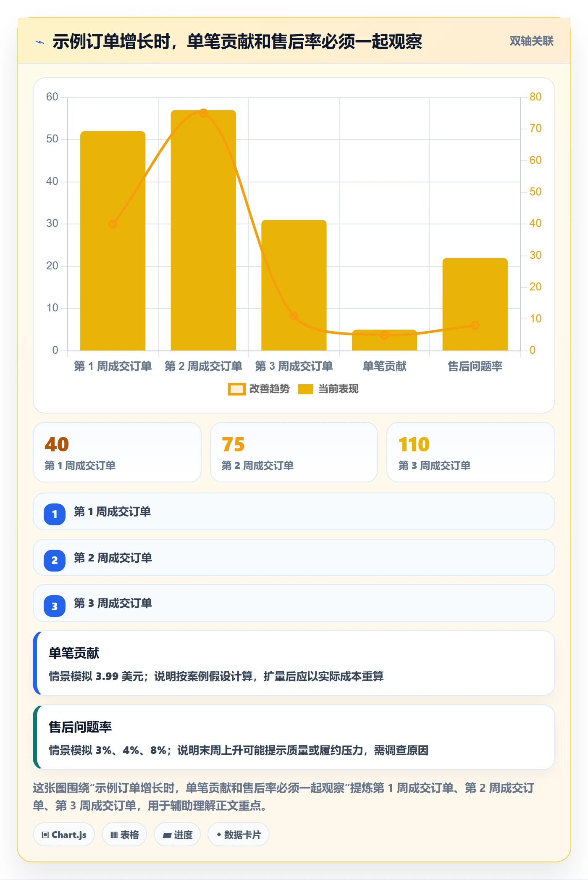The image size is (588, 880).
Task: Click the right axis value 80
Action: [535, 97]
